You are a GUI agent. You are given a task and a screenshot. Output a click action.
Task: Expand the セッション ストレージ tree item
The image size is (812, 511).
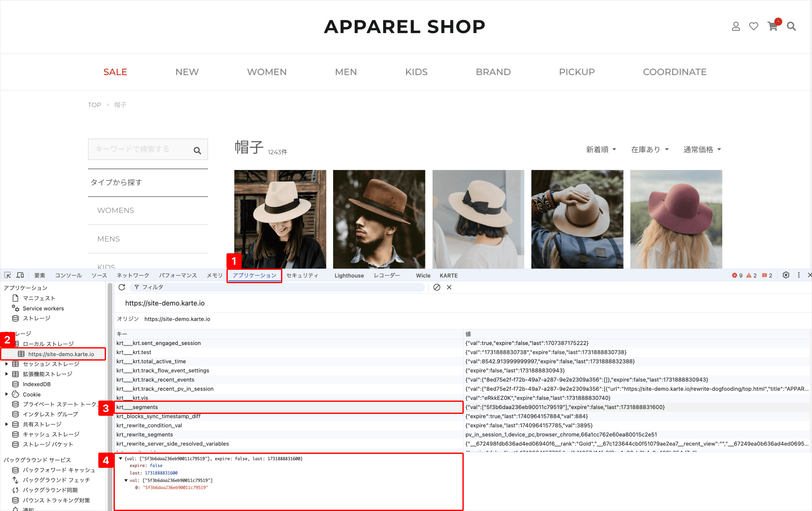tap(6, 364)
